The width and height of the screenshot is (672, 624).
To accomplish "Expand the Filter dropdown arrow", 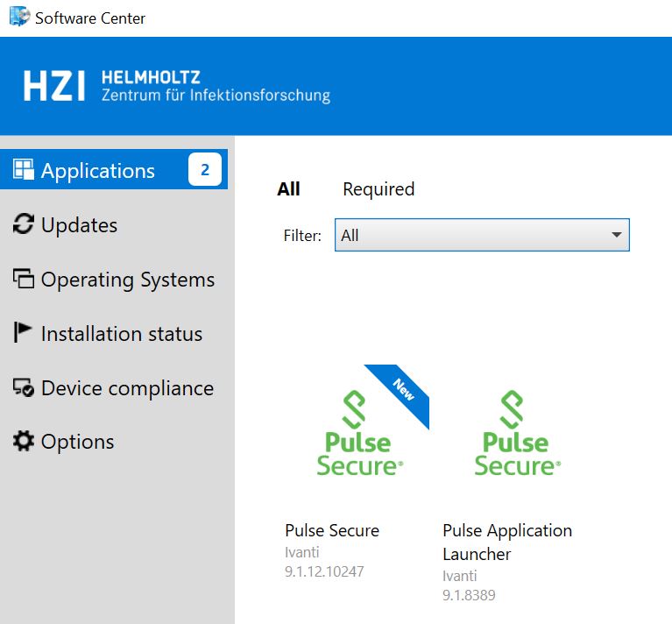I will [616, 235].
